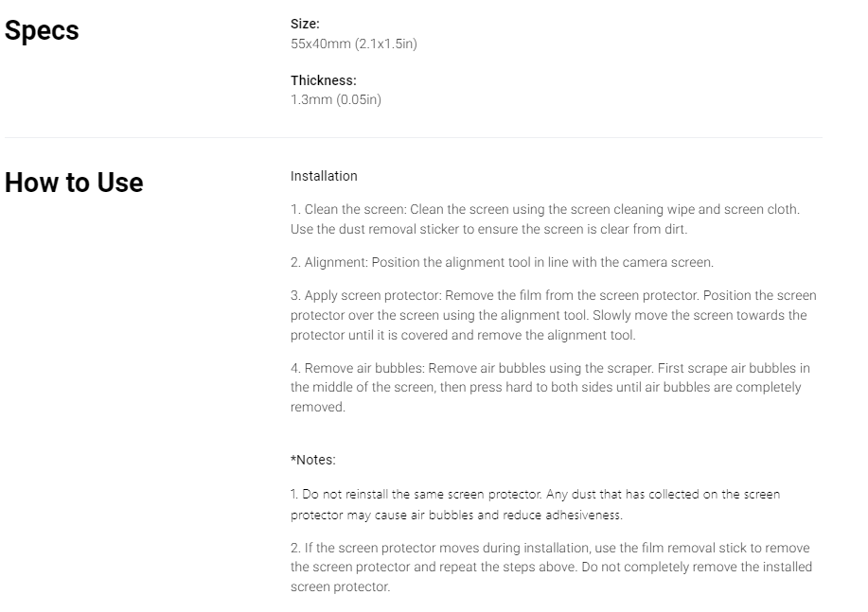868x612 pixels.
Task: Click the second note about protector moving
Action: (549, 568)
